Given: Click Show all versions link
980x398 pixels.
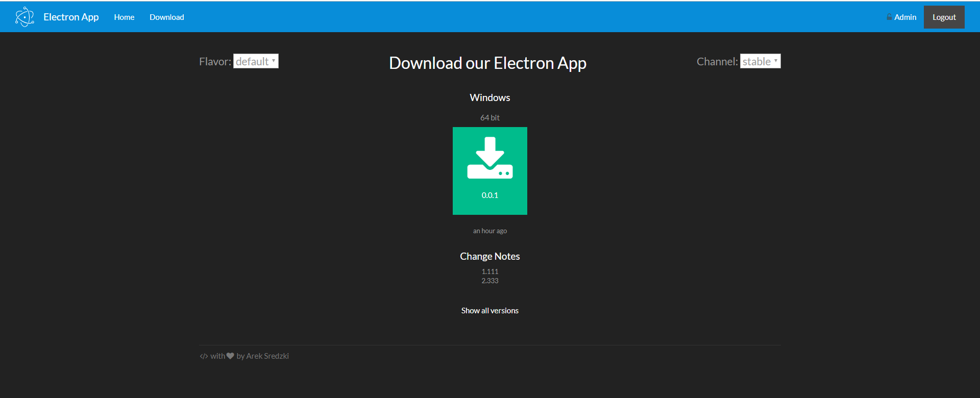Looking at the screenshot, I should [490, 310].
